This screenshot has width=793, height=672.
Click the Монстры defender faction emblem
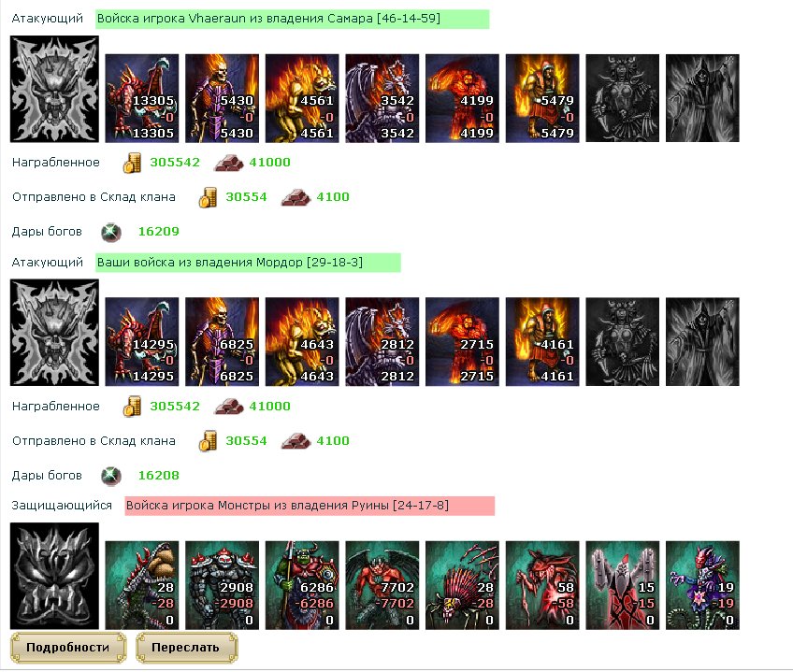click(x=54, y=576)
